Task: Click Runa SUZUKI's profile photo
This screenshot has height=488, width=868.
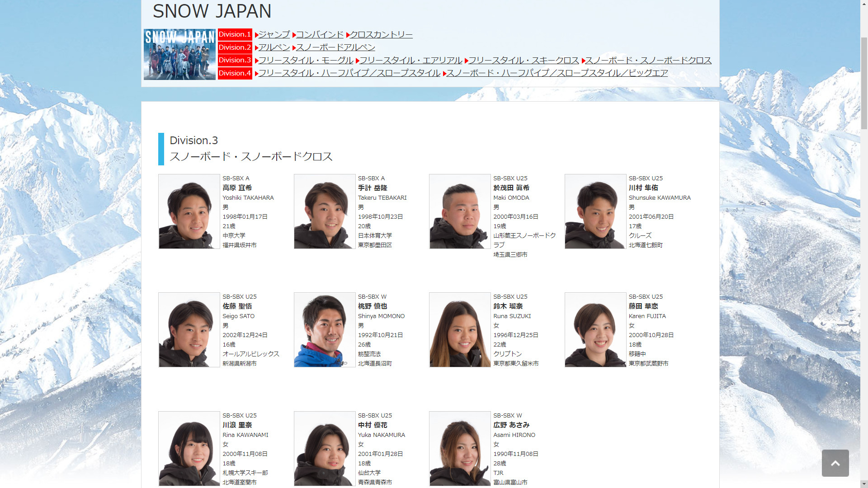Action: (460, 330)
